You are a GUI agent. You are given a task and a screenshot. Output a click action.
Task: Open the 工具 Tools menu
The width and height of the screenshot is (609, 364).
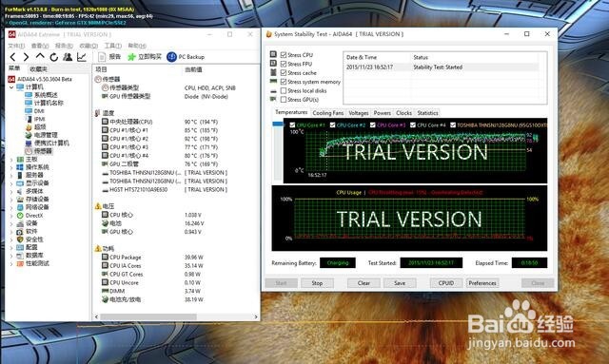coord(113,46)
